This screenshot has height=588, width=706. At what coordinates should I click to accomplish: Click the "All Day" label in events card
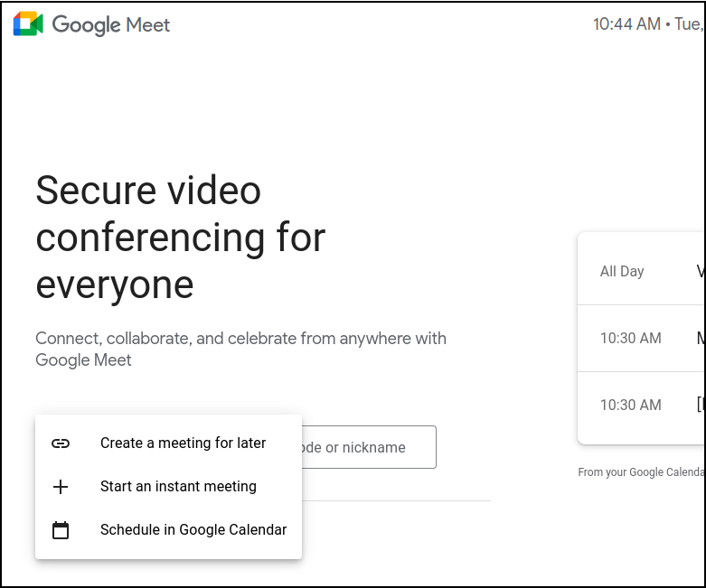622,271
